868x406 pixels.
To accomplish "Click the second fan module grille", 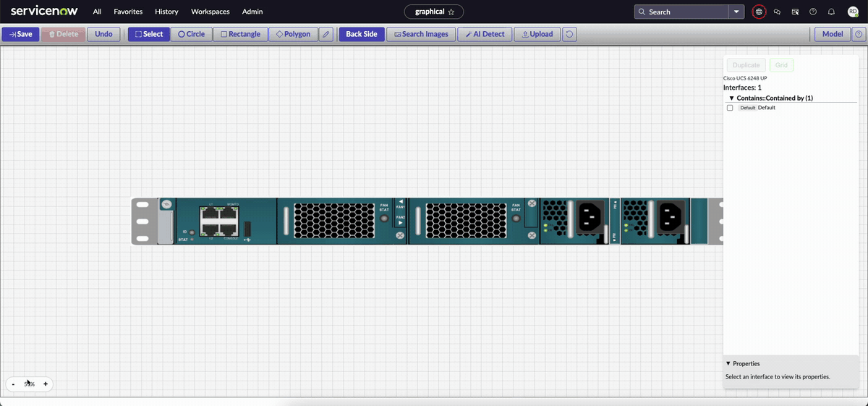I will pos(466,221).
